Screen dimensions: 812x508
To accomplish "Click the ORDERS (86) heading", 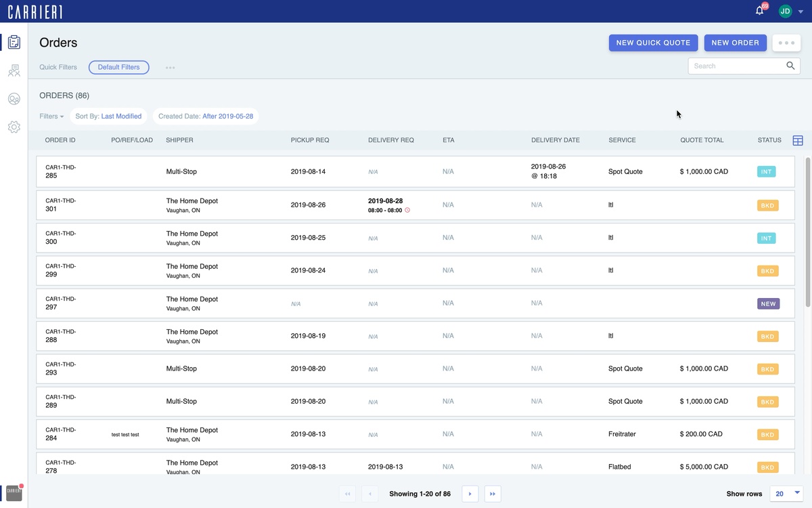I will (x=64, y=96).
